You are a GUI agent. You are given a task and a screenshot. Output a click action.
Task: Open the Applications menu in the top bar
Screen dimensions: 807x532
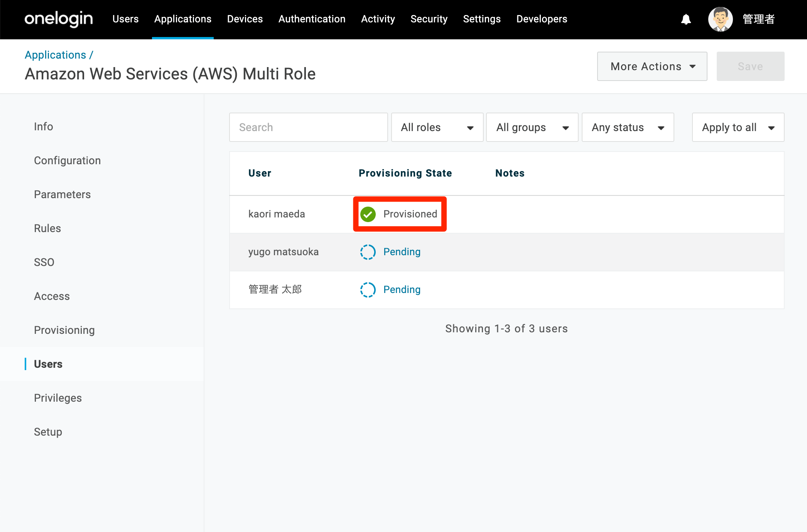[183, 19]
